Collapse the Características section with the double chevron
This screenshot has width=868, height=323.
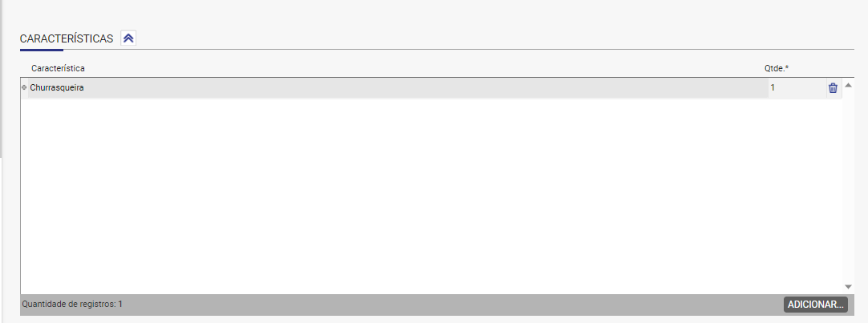point(128,38)
